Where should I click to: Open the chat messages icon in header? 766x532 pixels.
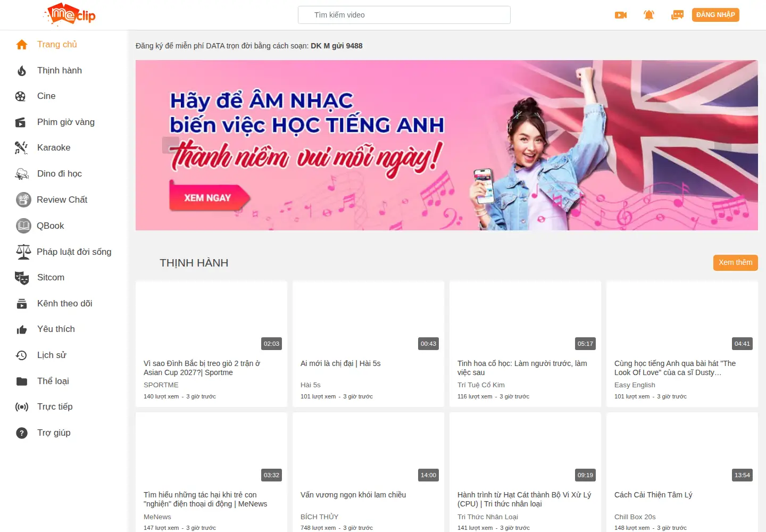click(677, 15)
